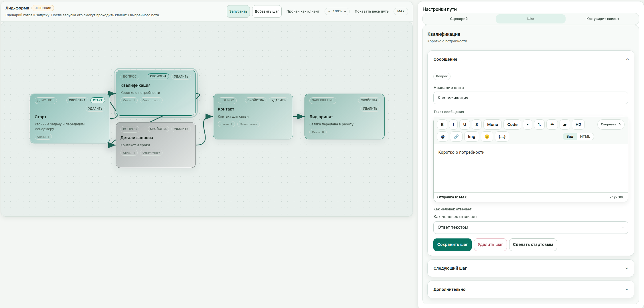The width and height of the screenshot is (644, 308).
Task: Switch editor to Вид mode
Action: click(570, 137)
